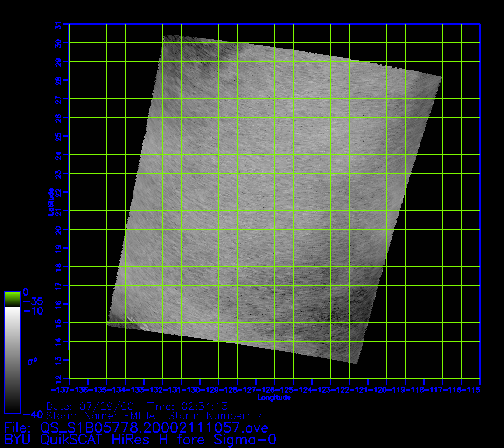The image size is (504, 448).
Task: Click the QS_S1B05778 file name line
Action: click(136, 427)
